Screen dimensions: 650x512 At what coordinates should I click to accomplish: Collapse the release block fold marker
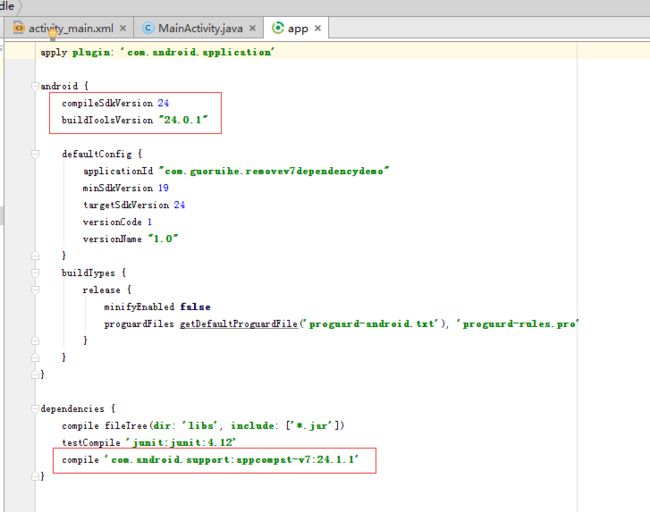coord(35,290)
